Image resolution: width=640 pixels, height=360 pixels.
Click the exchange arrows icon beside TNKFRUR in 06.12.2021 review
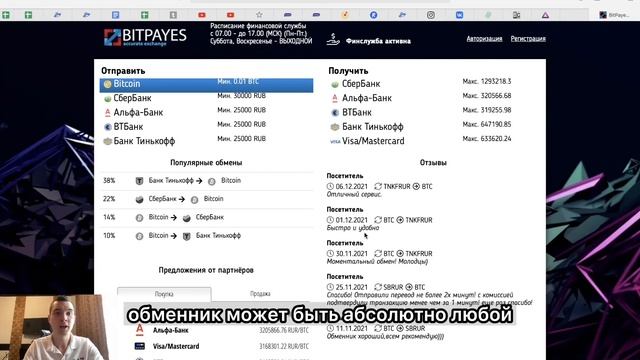(x=378, y=187)
